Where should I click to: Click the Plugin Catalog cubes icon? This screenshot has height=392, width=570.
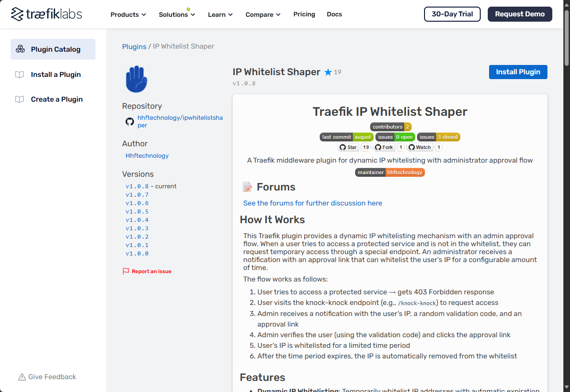(20, 49)
